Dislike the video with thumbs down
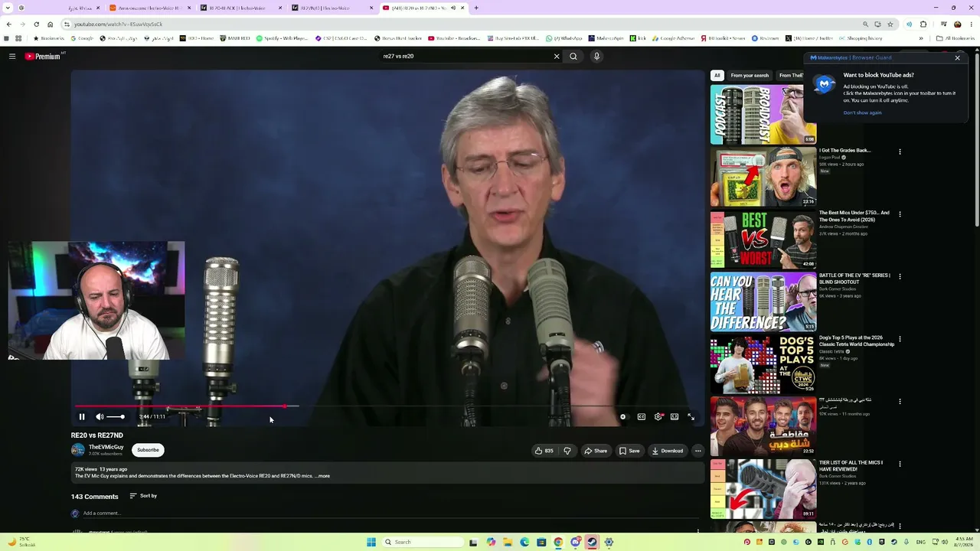This screenshot has width=980, height=551. coord(567,451)
